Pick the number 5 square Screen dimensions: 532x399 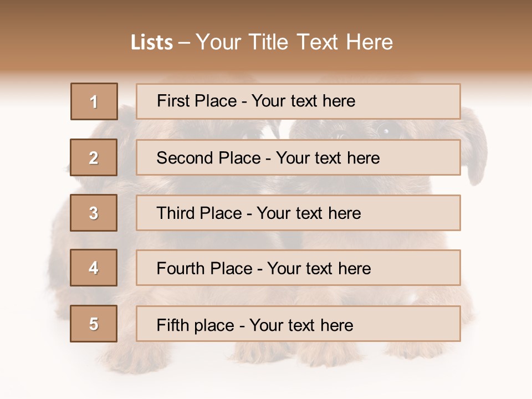(94, 324)
